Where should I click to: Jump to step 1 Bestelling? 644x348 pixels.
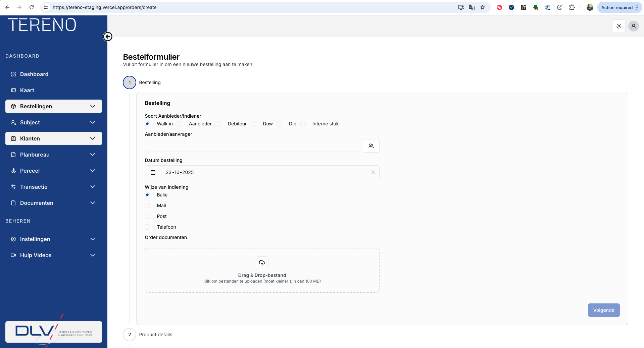pyautogui.click(x=130, y=82)
